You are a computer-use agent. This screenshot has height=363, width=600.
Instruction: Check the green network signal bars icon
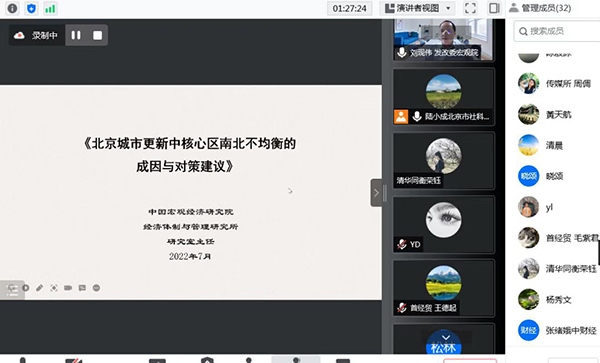[50, 8]
